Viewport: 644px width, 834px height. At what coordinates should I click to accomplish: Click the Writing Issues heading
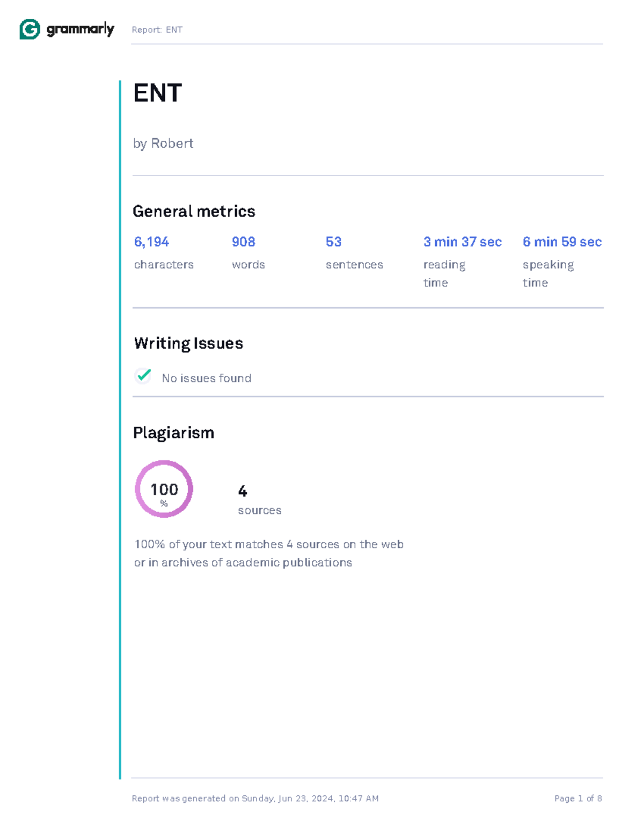[x=188, y=344]
